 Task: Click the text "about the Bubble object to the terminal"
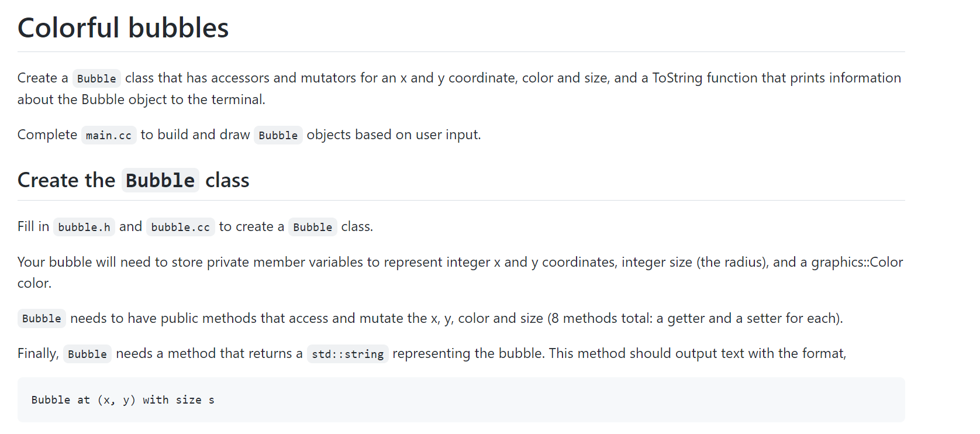click(140, 99)
